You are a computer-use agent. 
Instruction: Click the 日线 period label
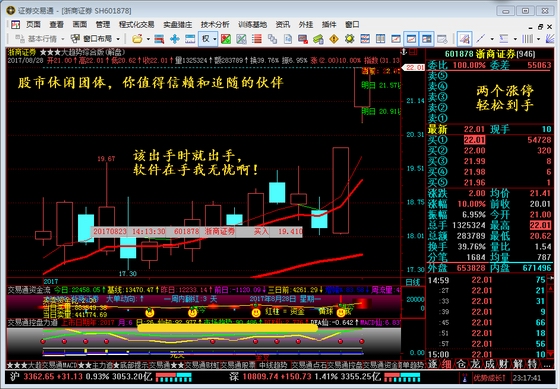[x=413, y=282]
